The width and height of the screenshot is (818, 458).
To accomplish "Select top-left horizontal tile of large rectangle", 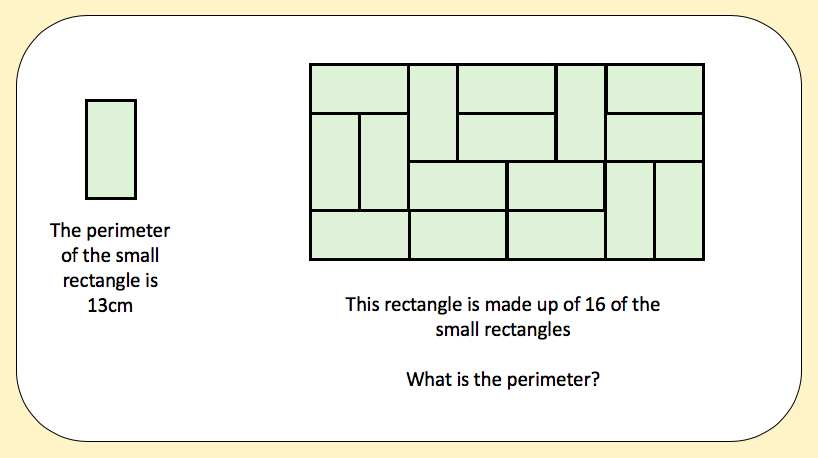I will pos(359,88).
